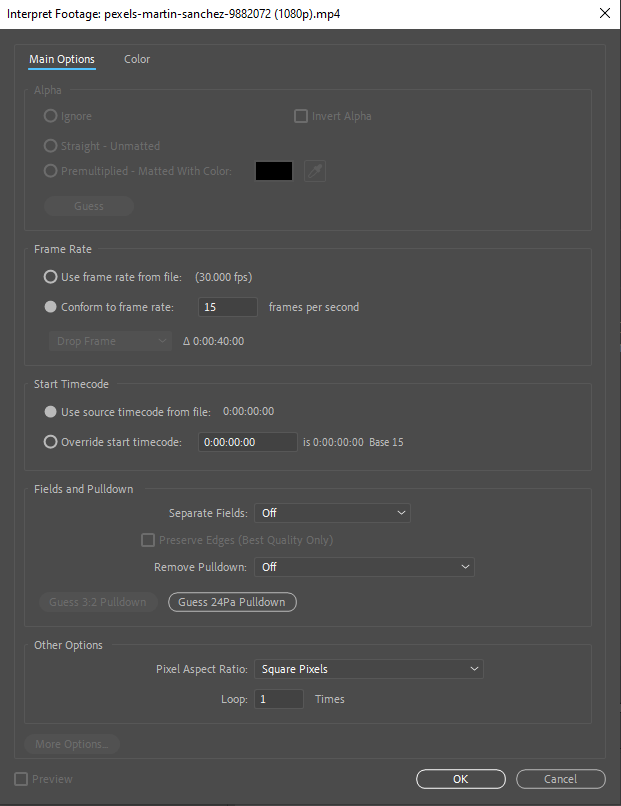Toggle the Preview checkbox
This screenshot has height=806, width=621.
(x=21, y=779)
